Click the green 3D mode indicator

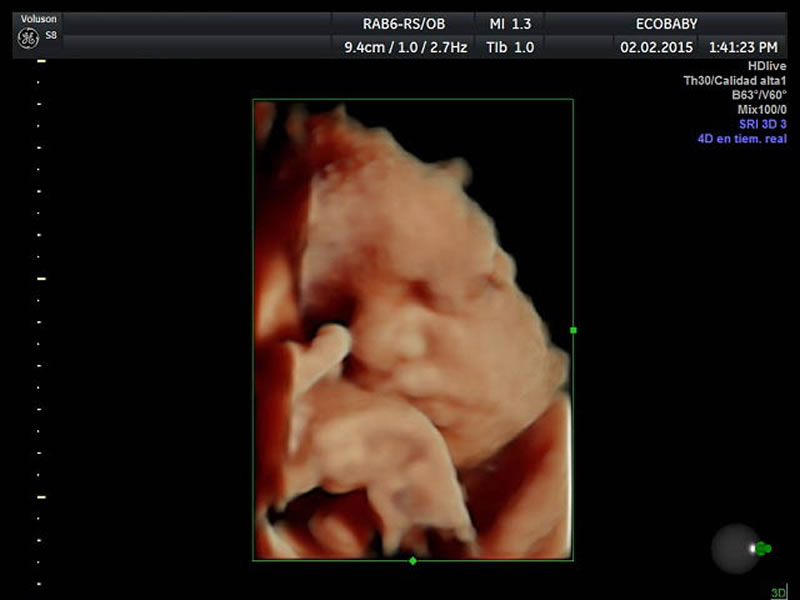tap(778, 592)
